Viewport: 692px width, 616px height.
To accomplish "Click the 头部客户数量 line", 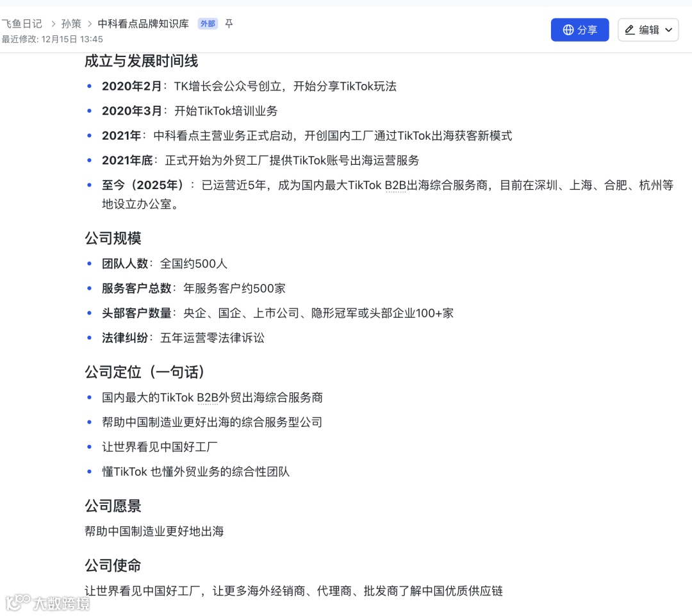I will [277, 313].
